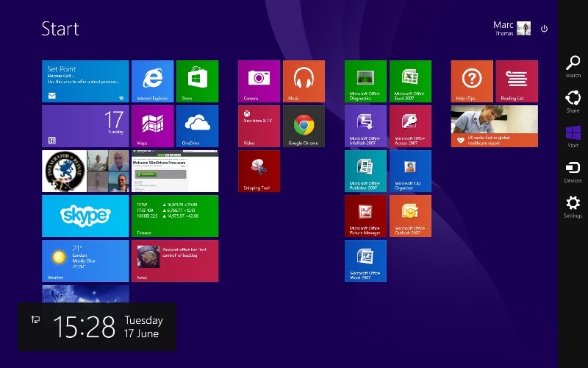Image resolution: width=588 pixels, height=368 pixels.
Task: Launch Microsoft Office Access 2007 tile
Action: coord(410,126)
